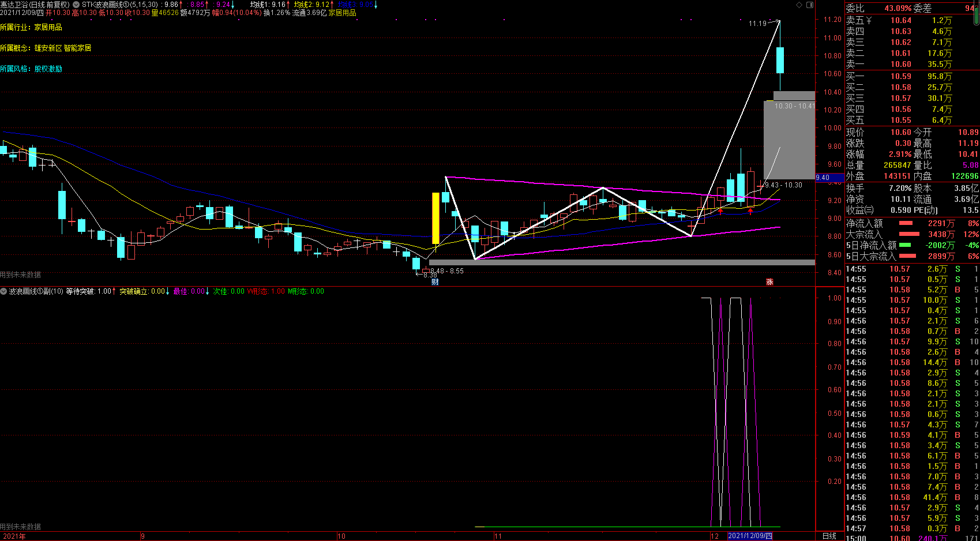Image resolution: width=980 pixels, height=541 pixels.
Task: Click the 15:00 final trade tick row
Action: pos(912,539)
